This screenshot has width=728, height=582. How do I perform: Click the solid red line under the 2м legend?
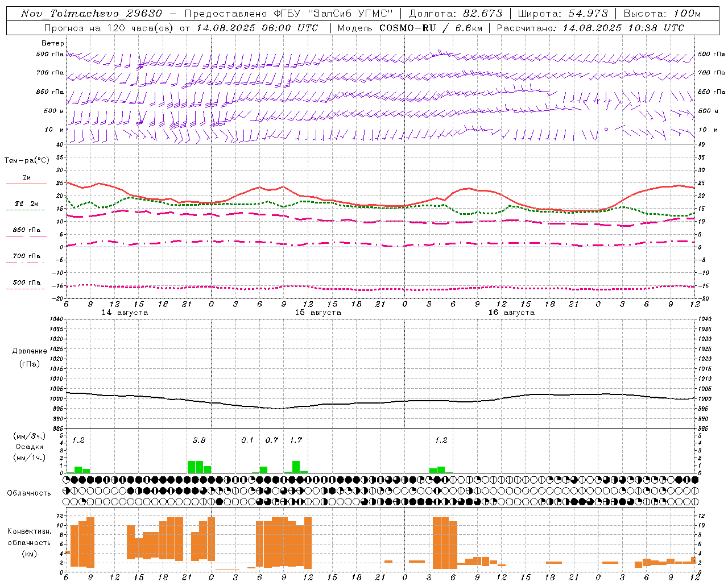[x=26, y=184]
